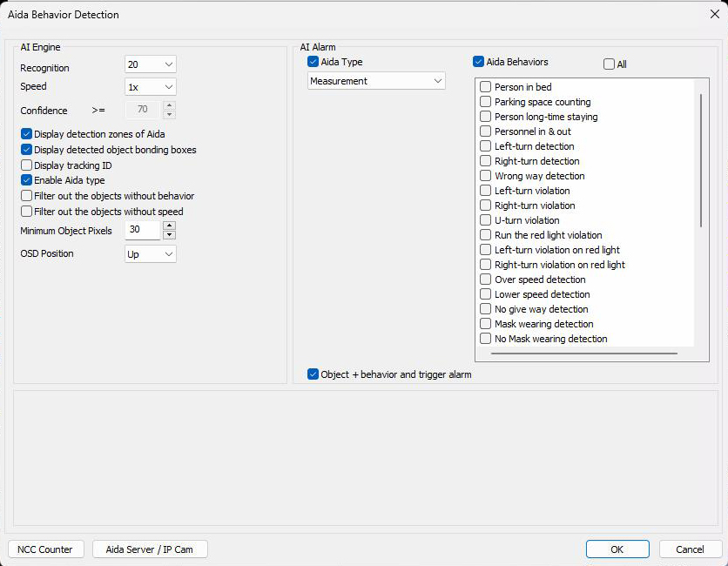Check Person long-time staying behavior
The height and width of the screenshot is (566, 728).
point(485,117)
